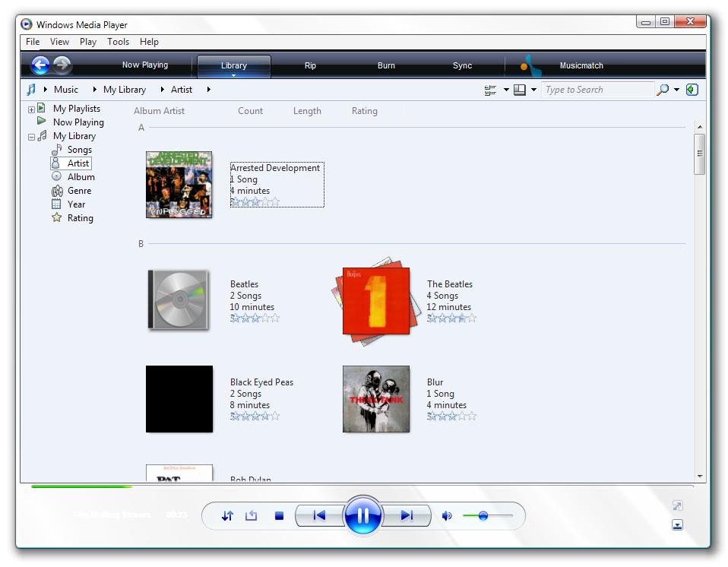The width and height of the screenshot is (728, 567).
Task: Stop playback with the square button
Action: pyautogui.click(x=279, y=515)
